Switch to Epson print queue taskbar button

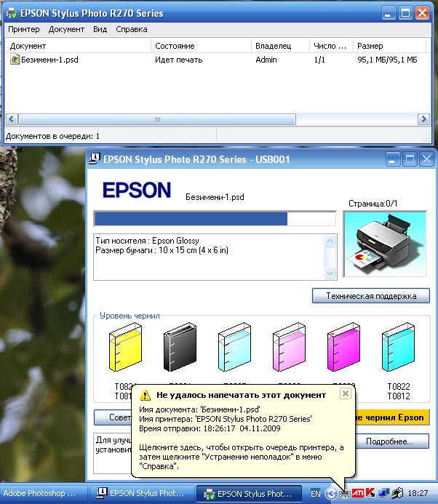click(x=249, y=493)
